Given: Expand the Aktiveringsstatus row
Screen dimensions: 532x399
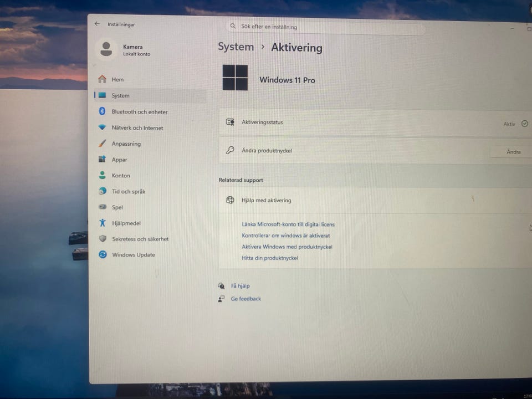Looking at the screenshot, I should click(x=375, y=122).
